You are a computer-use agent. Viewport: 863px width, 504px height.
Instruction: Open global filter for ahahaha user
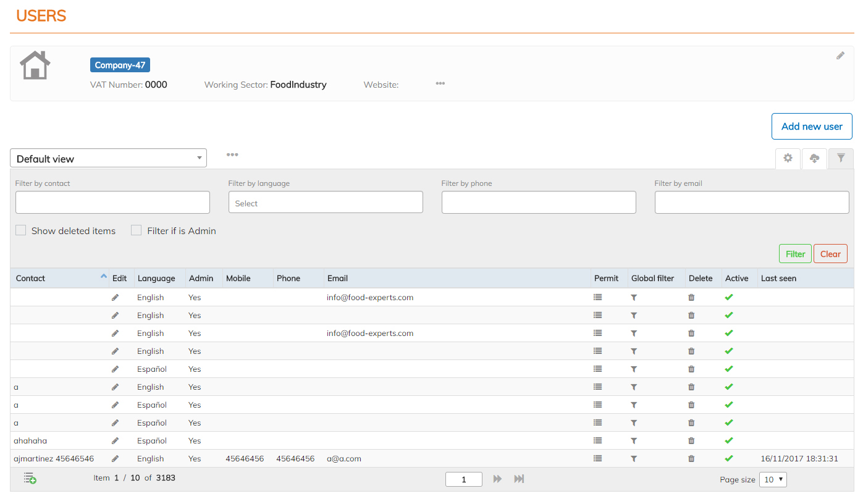pos(634,441)
